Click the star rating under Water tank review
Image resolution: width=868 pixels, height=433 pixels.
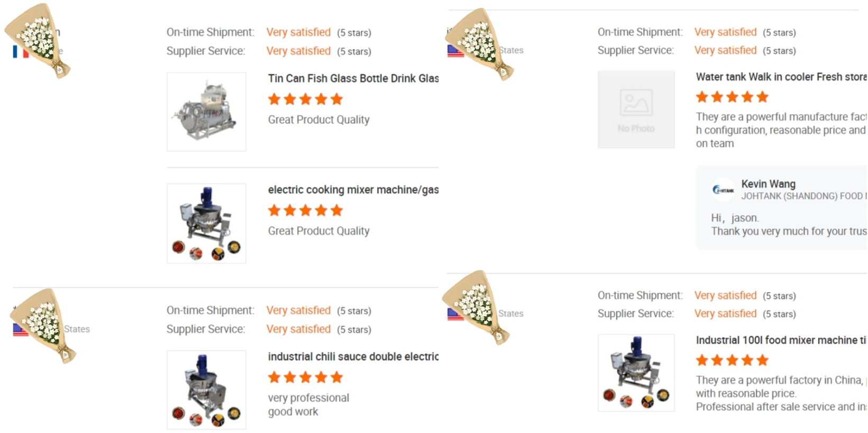732,97
